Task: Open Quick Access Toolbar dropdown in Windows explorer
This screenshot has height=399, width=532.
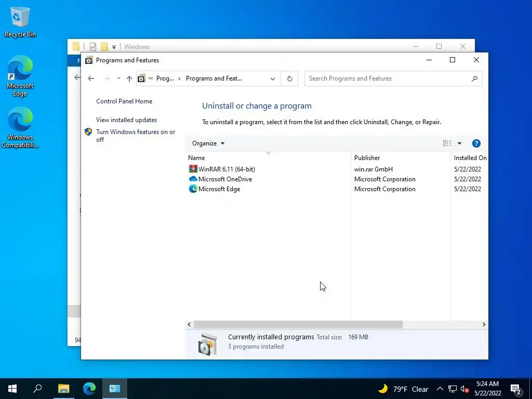Action: point(114,47)
